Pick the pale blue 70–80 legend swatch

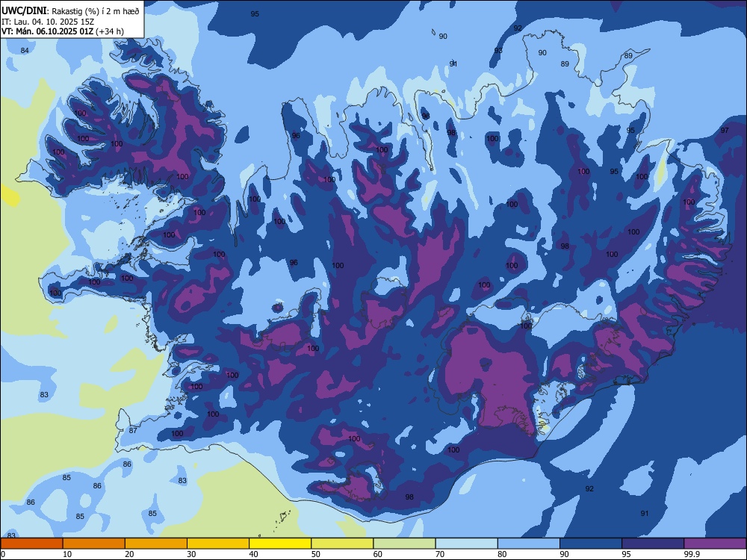[x=466, y=544]
